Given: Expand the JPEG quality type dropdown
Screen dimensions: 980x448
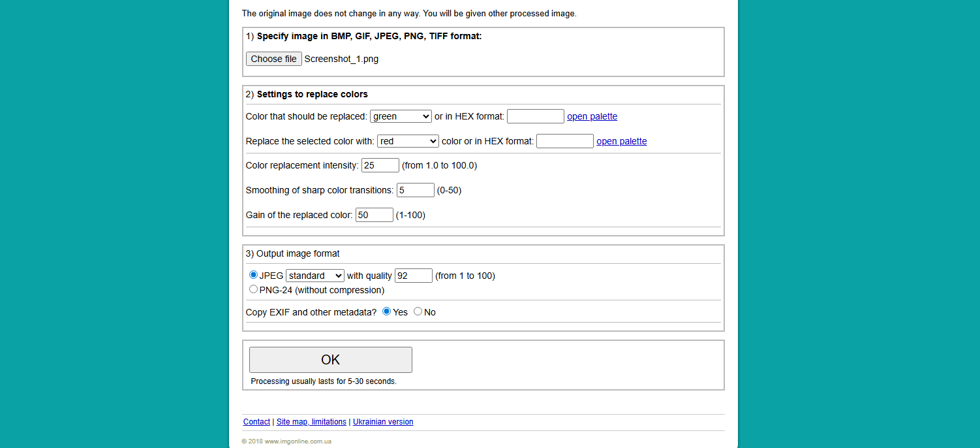Looking at the screenshot, I should point(314,275).
